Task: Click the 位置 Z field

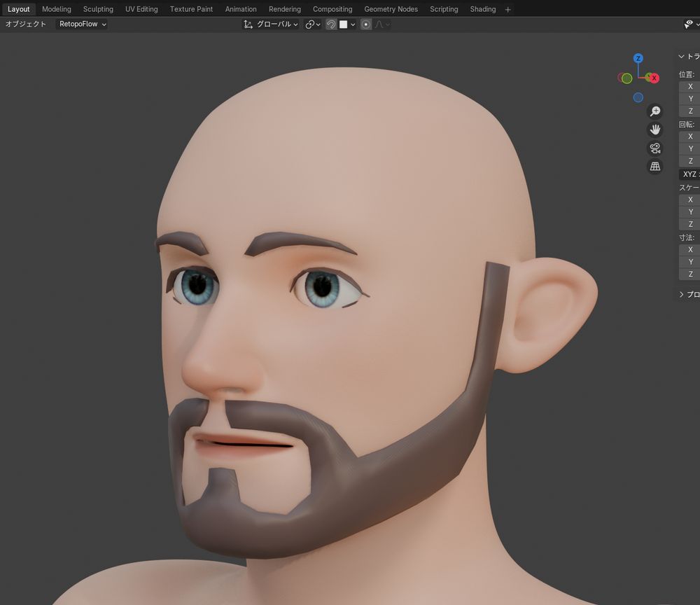Action: click(x=689, y=111)
